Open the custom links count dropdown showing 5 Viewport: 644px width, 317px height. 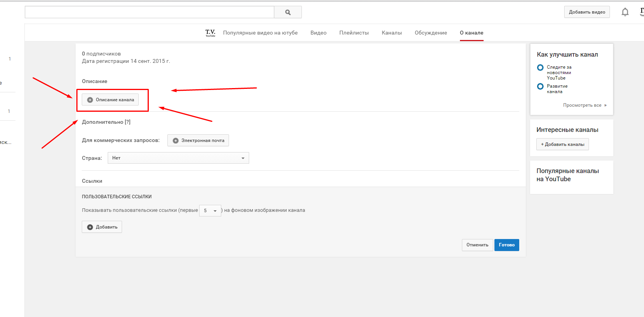pos(210,211)
